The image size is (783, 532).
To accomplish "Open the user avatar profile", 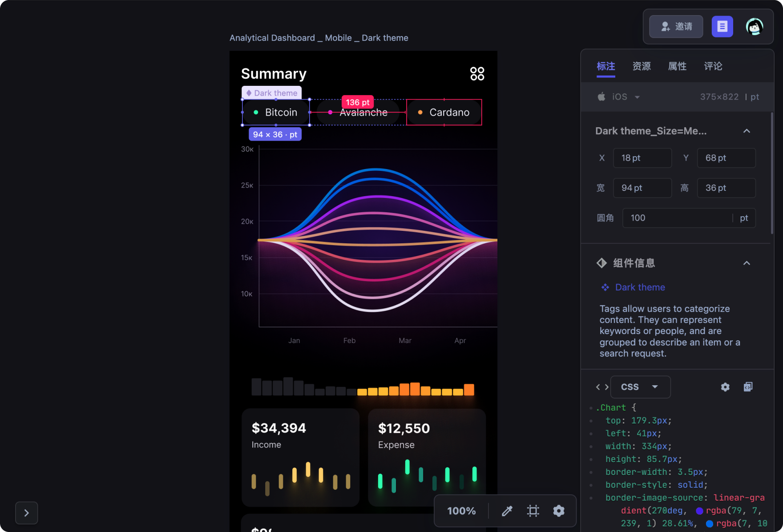I will tap(754, 27).
